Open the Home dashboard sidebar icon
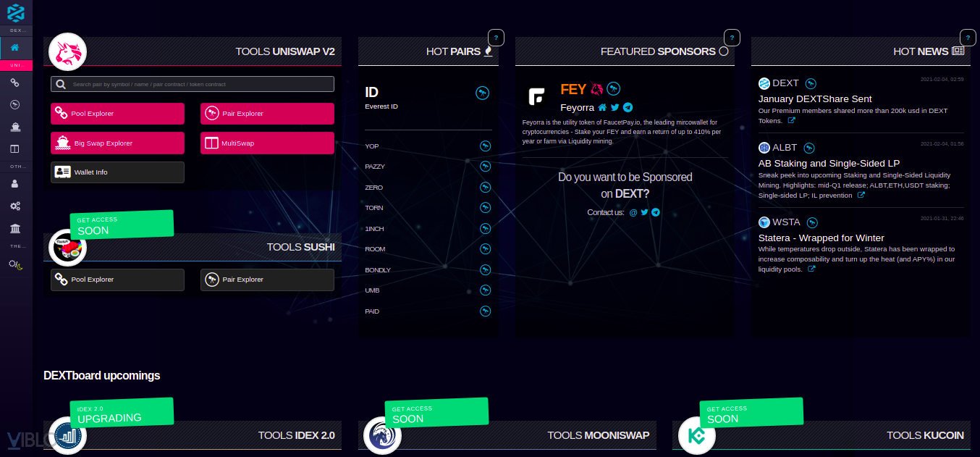 15,48
